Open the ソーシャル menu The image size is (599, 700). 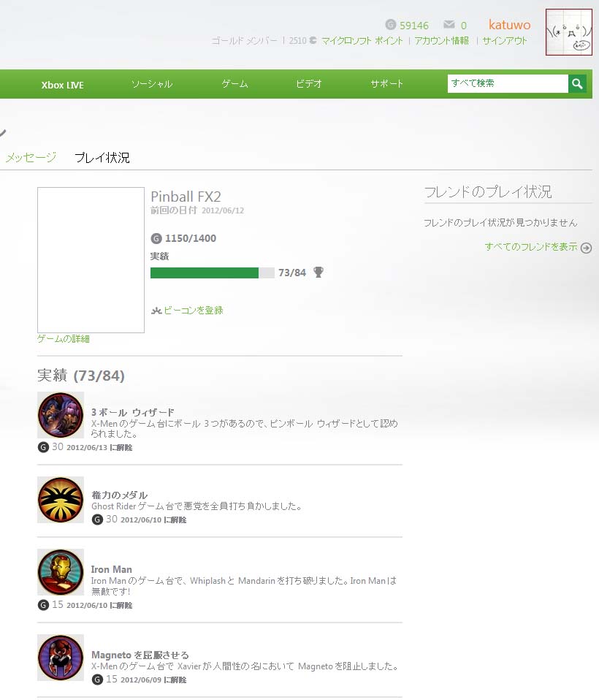[x=152, y=84]
